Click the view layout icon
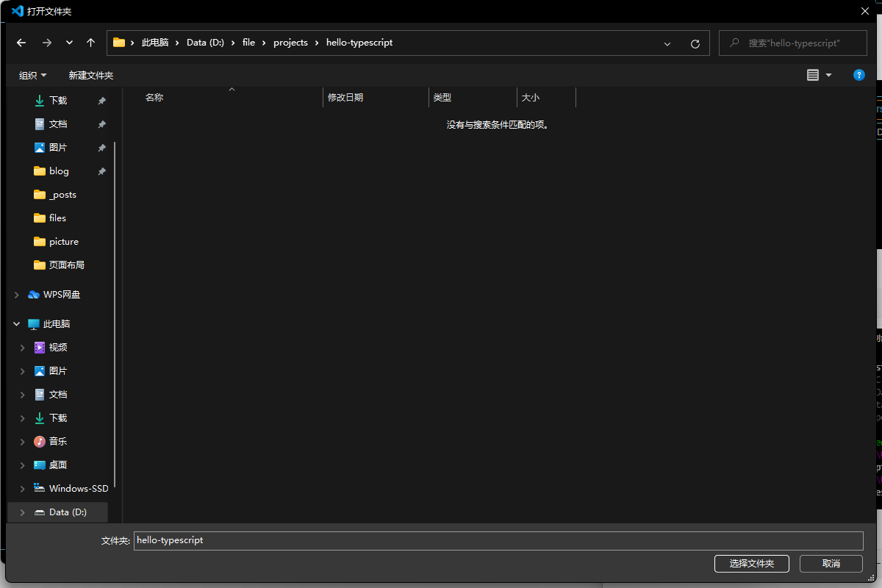The width and height of the screenshot is (882, 588). [x=812, y=75]
